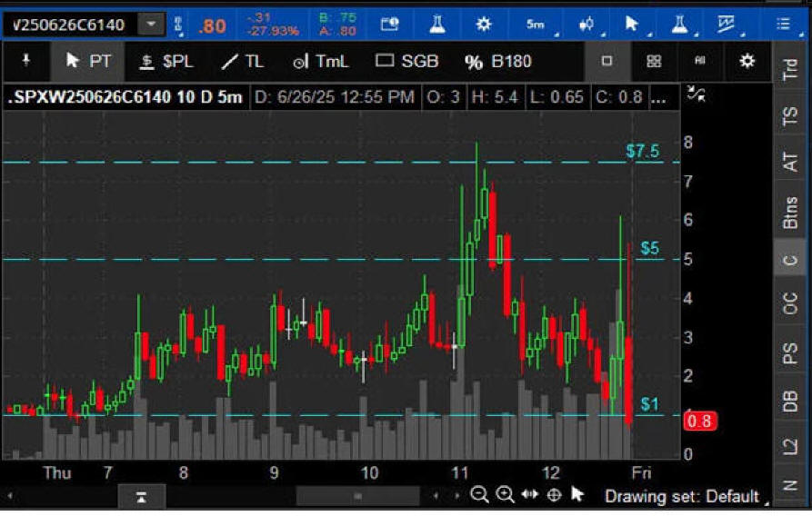The width and height of the screenshot is (812, 516).
Task: Open the DB side tab
Action: click(790, 401)
